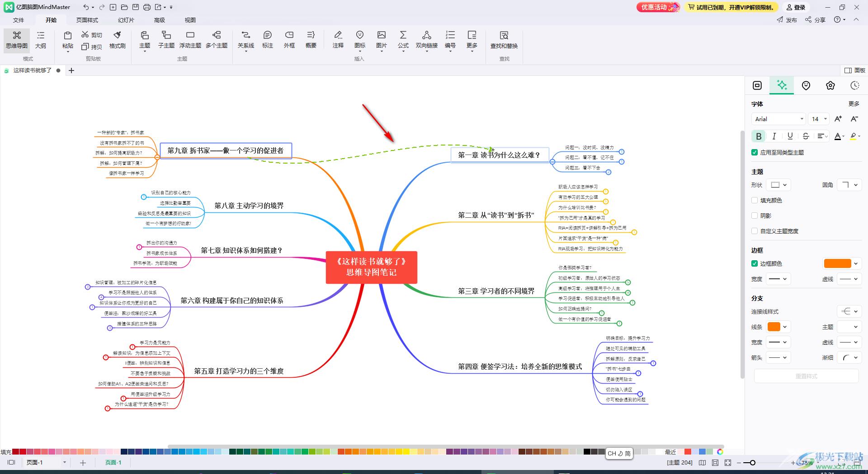Open 查找和替换 find and replace
This screenshot has width=868, height=474.
pyautogui.click(x=504, y=40)
